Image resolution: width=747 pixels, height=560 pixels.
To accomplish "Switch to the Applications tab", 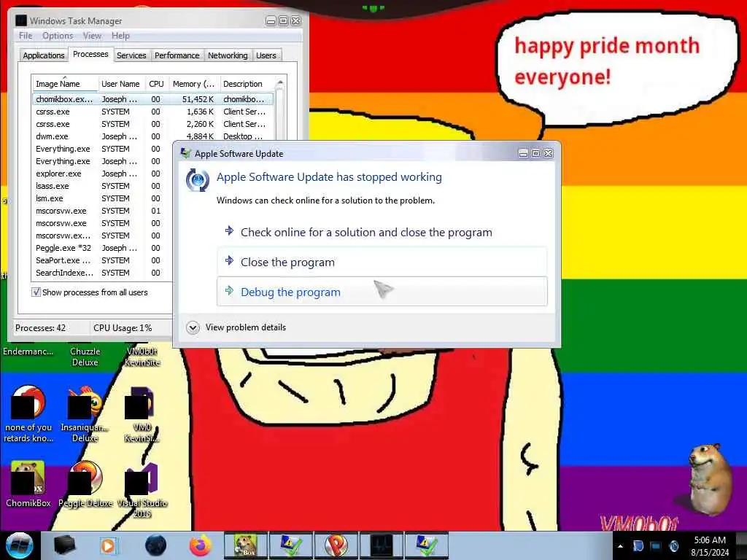I will click(x=43, y=55).
